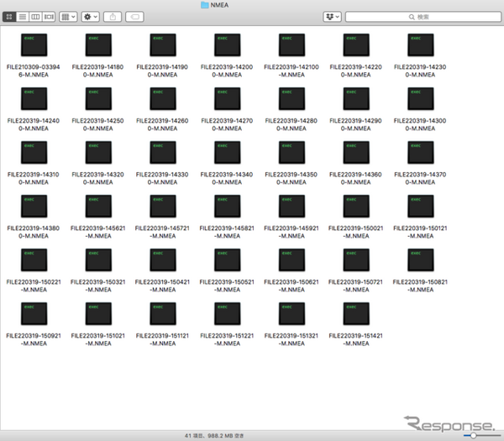Click the Share toolbar button

(113, 17)
